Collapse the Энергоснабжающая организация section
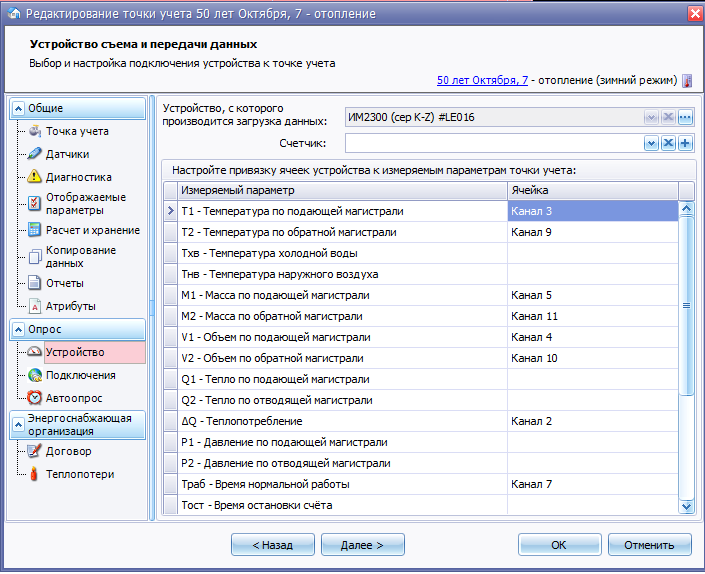The width and height of the screenshot is (705, 574). (x=18, y=425)
